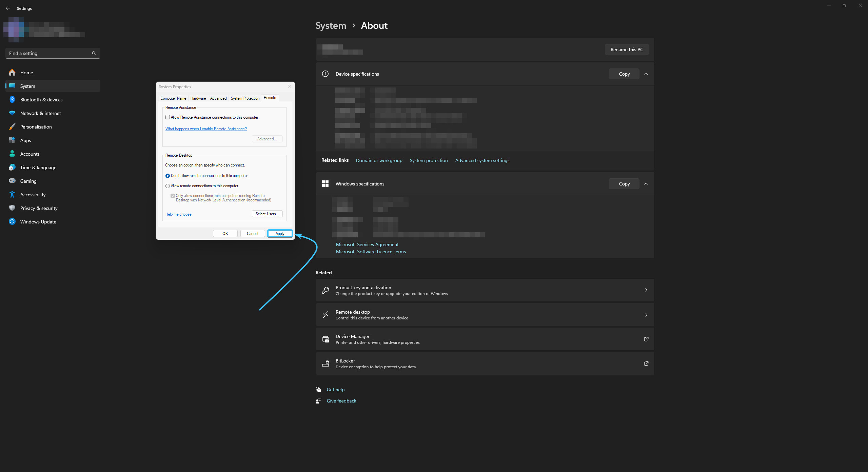868x472 pixels.
Task: Click the Windows Update sync icon
Action: pyautogui.click(x=12, y=221)
